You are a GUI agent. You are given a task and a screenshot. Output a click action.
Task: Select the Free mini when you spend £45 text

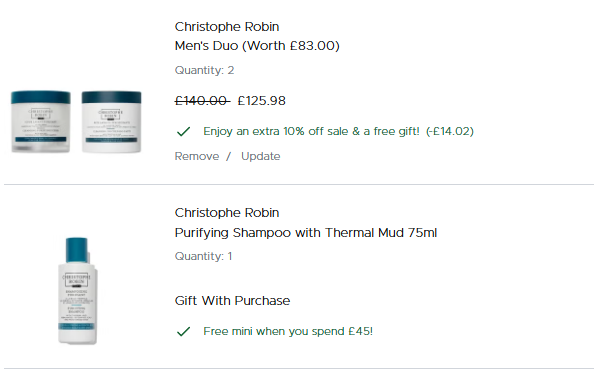(288, 331)
